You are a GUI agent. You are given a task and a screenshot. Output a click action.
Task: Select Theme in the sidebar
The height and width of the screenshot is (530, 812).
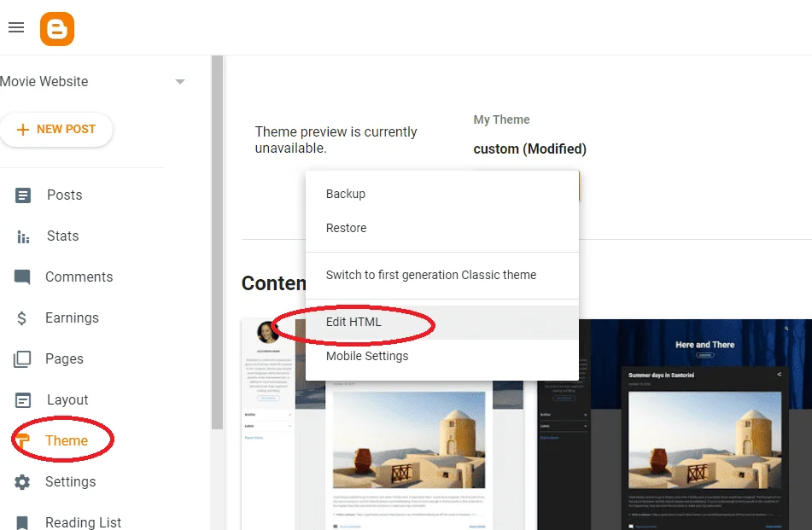tap(67, 440)
